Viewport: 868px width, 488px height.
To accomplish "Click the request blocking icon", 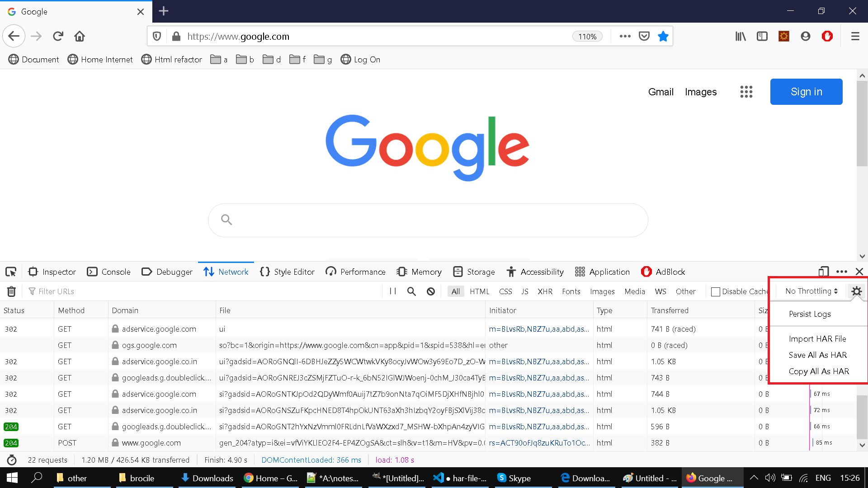I will point(431,291).
